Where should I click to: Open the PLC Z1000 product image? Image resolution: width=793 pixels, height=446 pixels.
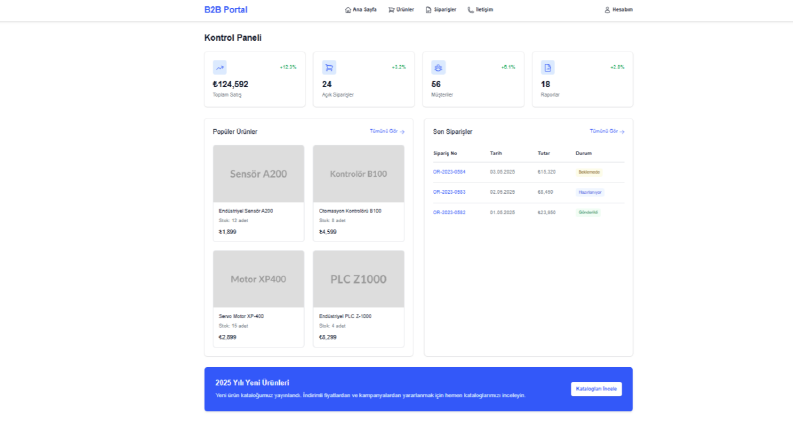[359, 279]
